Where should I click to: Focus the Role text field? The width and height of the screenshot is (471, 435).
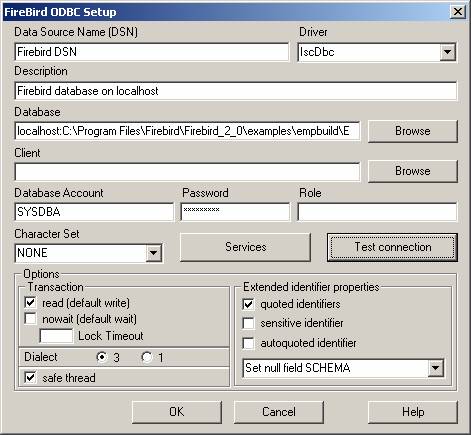(377, 212)
